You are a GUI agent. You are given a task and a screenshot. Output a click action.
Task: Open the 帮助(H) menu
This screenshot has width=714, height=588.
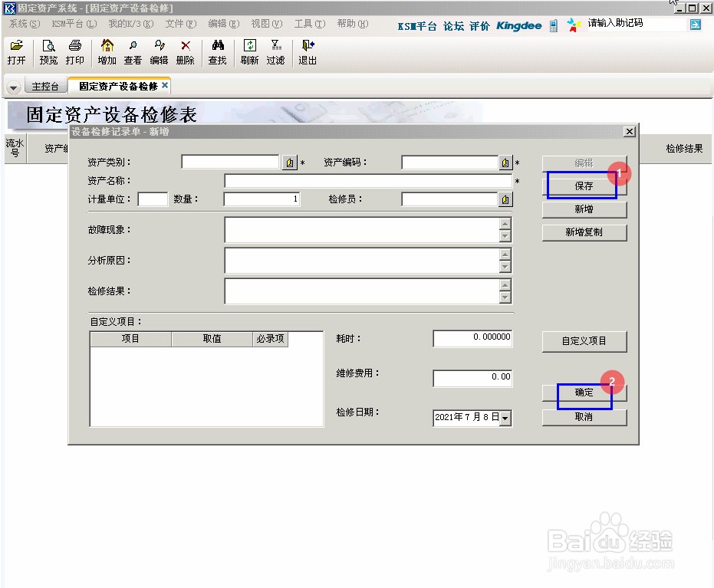(x=353, y=24)
